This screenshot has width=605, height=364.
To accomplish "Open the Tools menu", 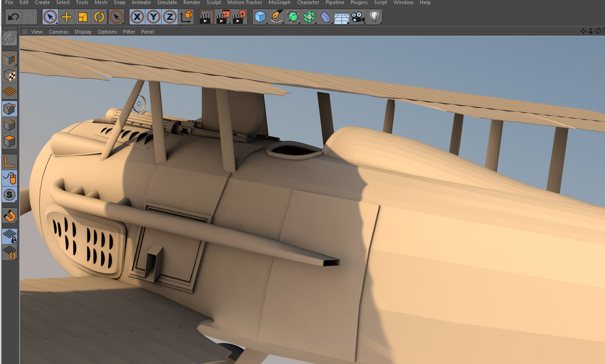I will click(82, 3).
